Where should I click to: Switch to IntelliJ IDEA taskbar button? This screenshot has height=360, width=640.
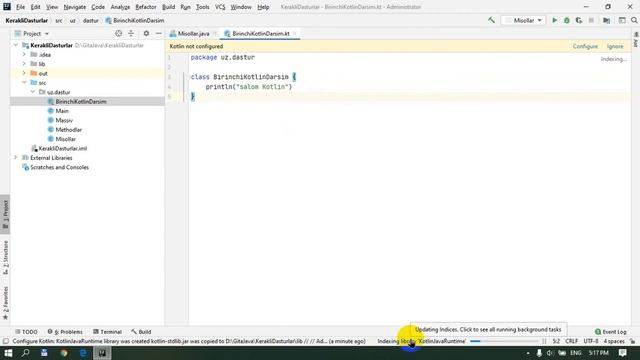102,353
